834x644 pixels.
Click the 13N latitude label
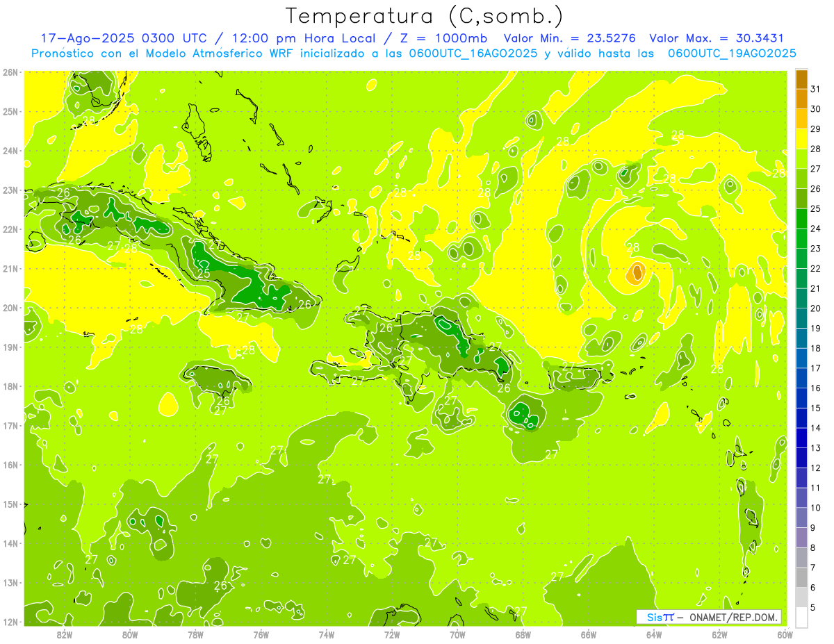11,582
